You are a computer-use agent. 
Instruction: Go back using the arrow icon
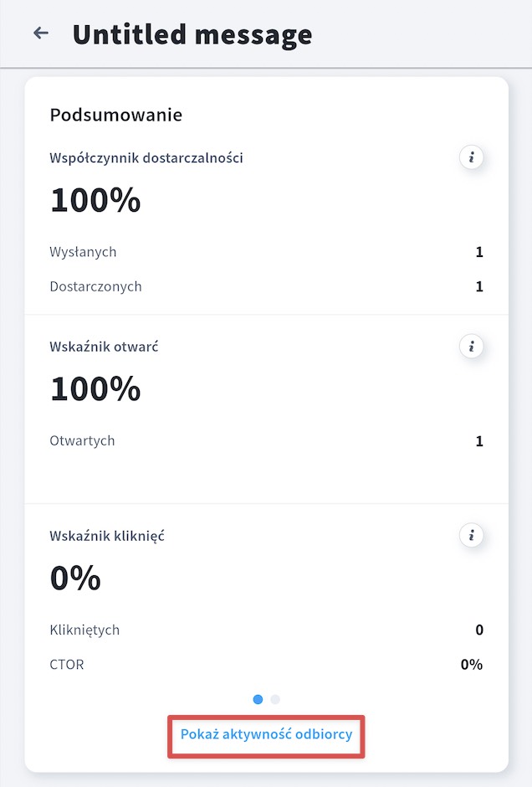41,33
